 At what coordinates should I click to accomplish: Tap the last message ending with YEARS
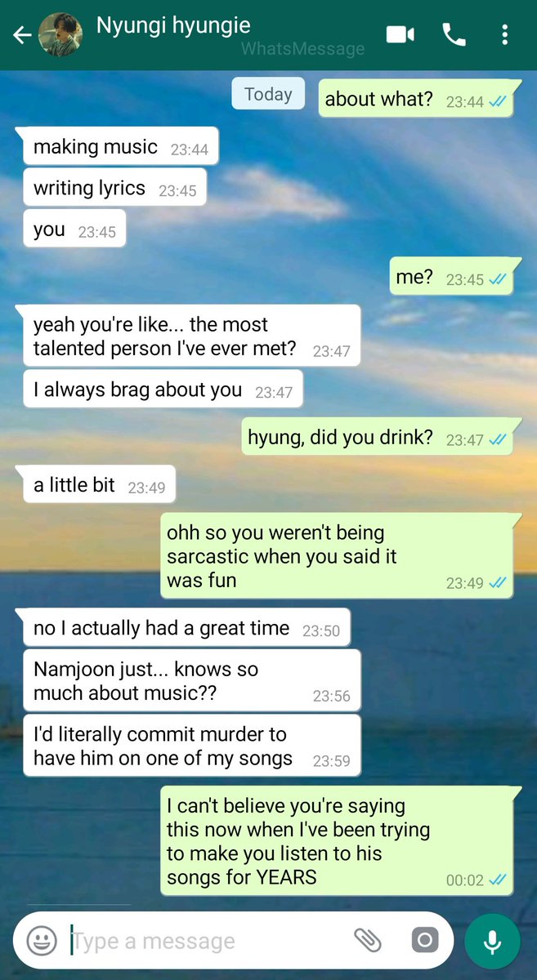point(337,841)
